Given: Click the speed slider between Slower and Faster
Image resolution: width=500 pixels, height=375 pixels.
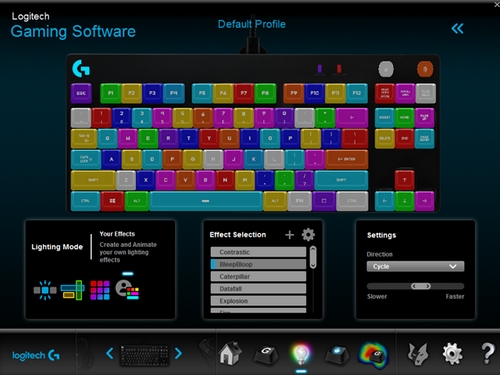Looking at the screenshot, I should click(x=415, y=286).
